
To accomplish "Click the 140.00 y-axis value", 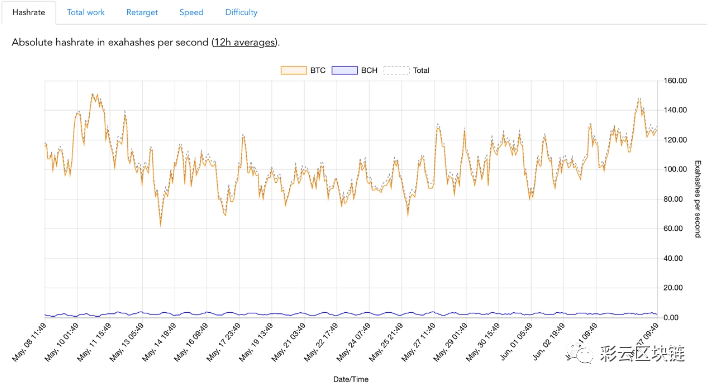I will point(675,110).
